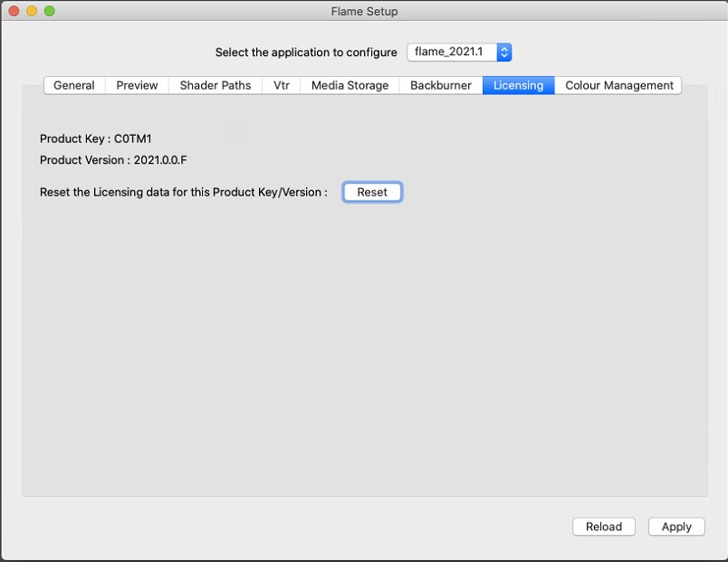Click the Product Version 2021.0.0.F text
Image resolution: width=728 pixels, height=562 pixels.
click(113, 160)
